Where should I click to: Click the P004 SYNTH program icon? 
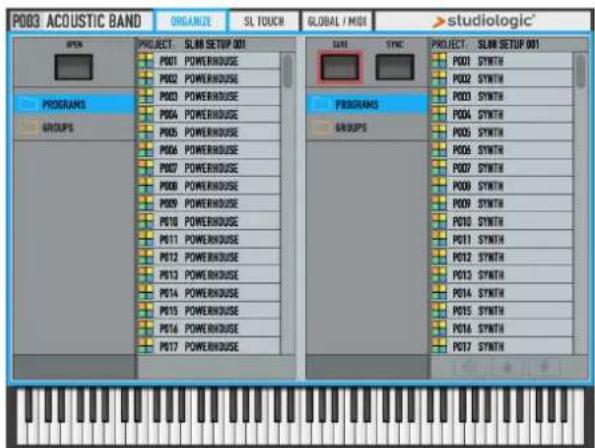pyautogui.click(x=439, y=115)
